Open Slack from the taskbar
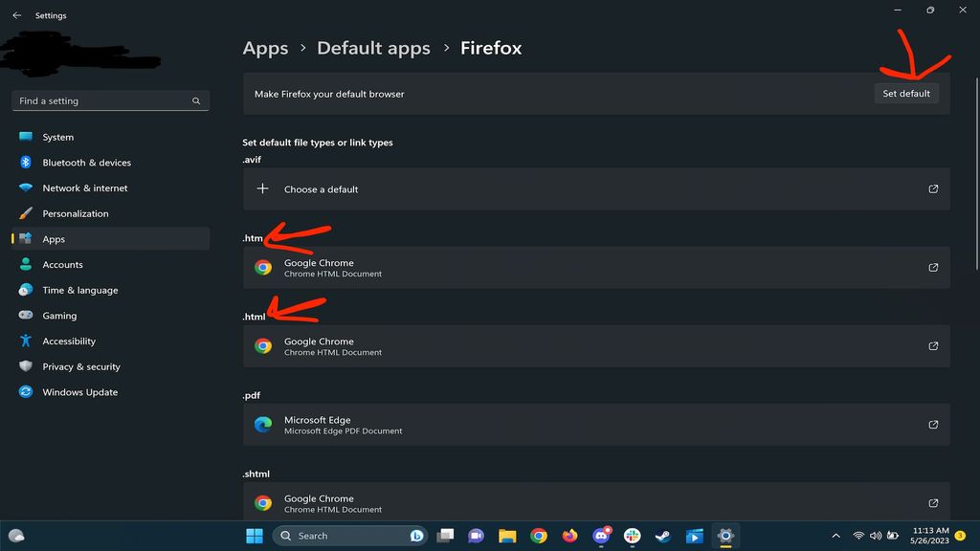 633,536
